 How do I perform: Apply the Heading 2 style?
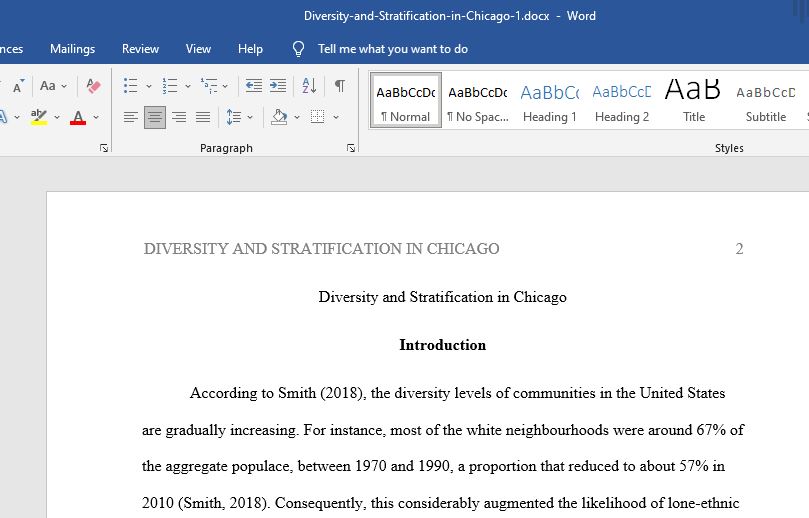pos(622,100)
